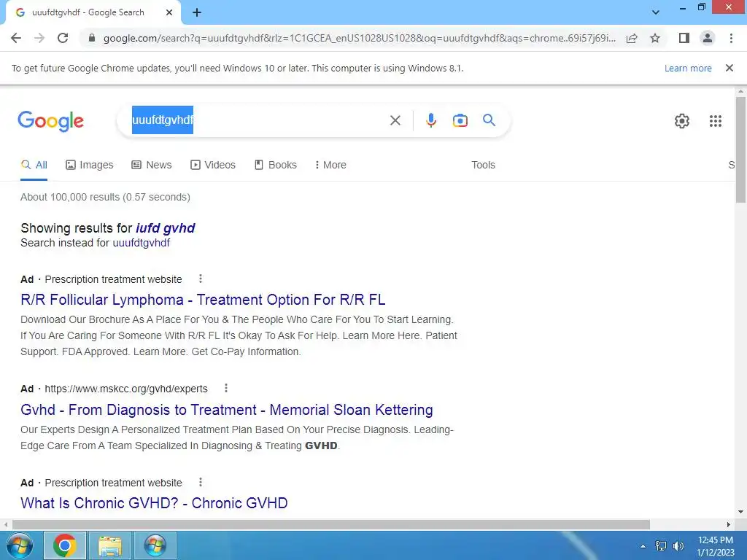Screen dimensions: 747x560
Task: Click scrollbar down arrow
Action: click(741, 512)
